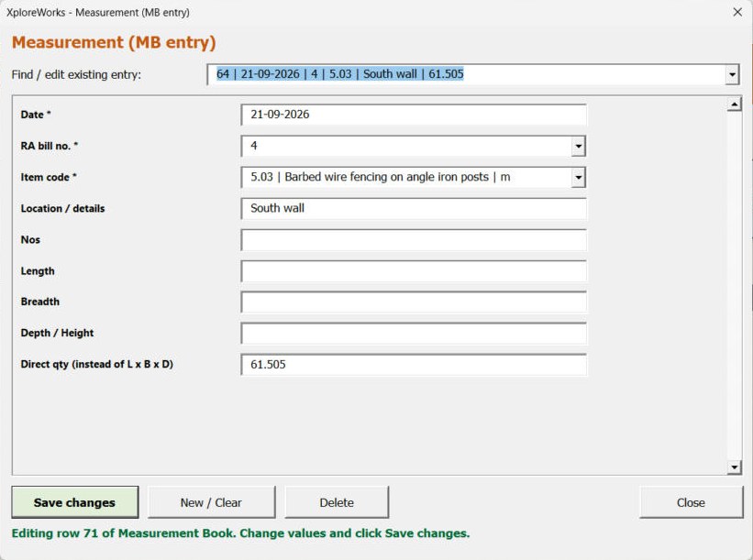Click the Close button
753x560 pixels.
point(691,502)
